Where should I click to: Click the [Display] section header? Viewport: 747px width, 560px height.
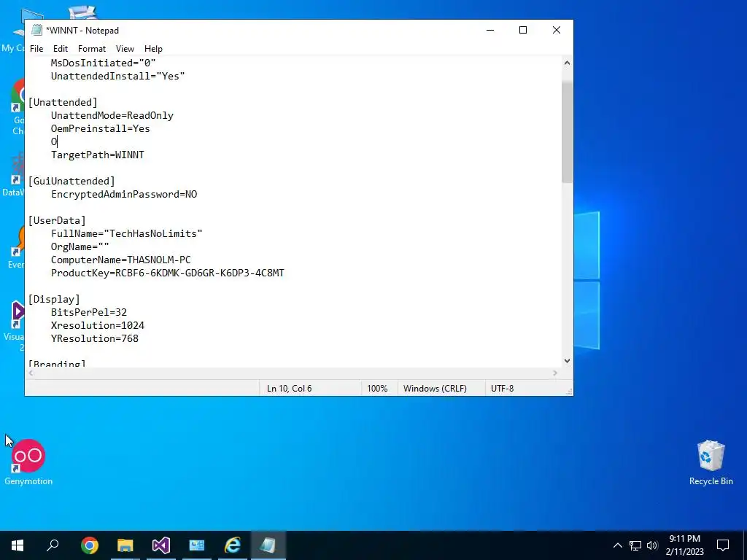pyautogui.click(x=54, y=299)
